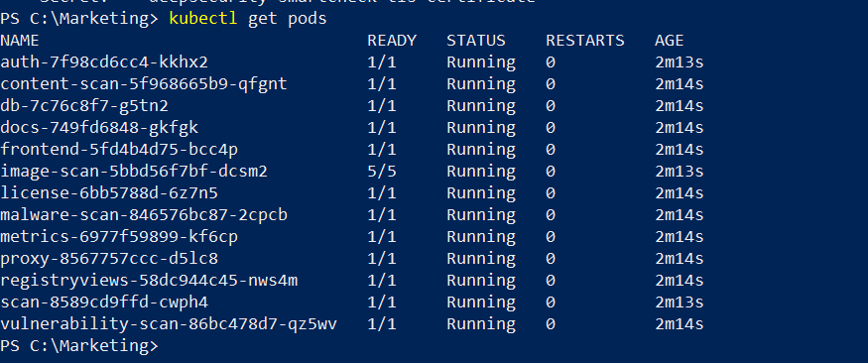Click the 5/5 ready value for image-scan
This screenshot has height=363, width=868.
(382, 172)
